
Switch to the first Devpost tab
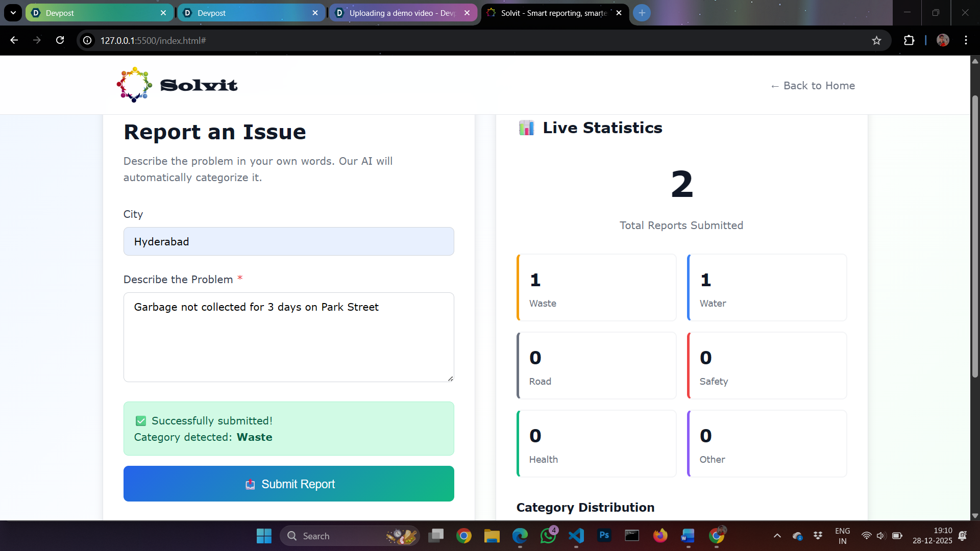pyautogui.click(x=100, y=13)
